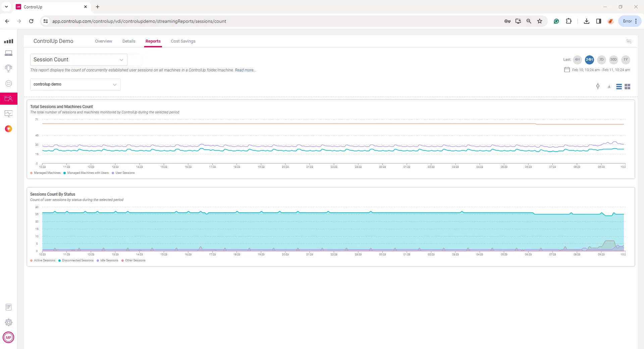The image size is (644, 349).
Task: Click the Grammarly extension icon
Action: pyautogui.click(x=556, y=21)
